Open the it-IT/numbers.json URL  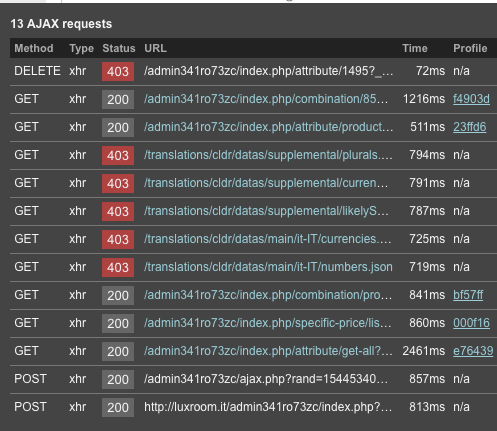click(268, 267)
